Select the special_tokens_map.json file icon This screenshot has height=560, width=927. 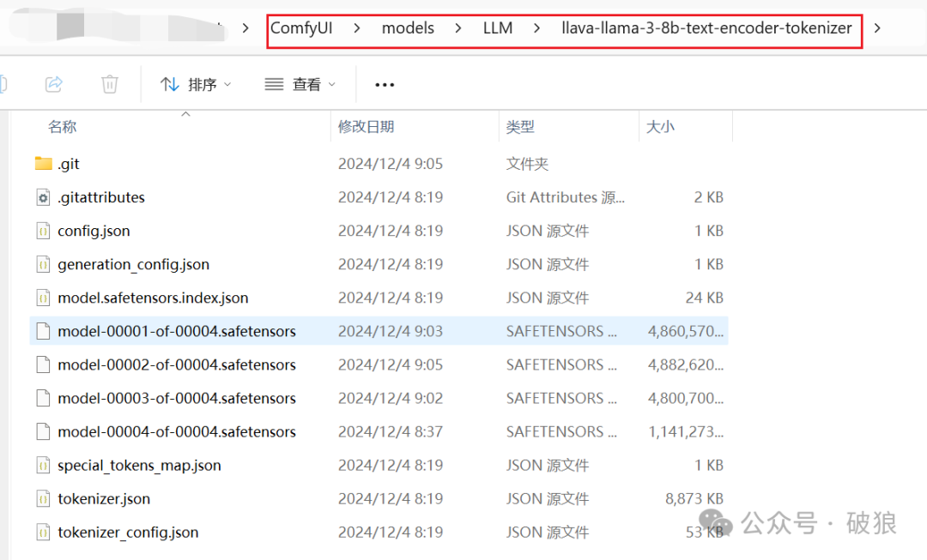[43, 466]
